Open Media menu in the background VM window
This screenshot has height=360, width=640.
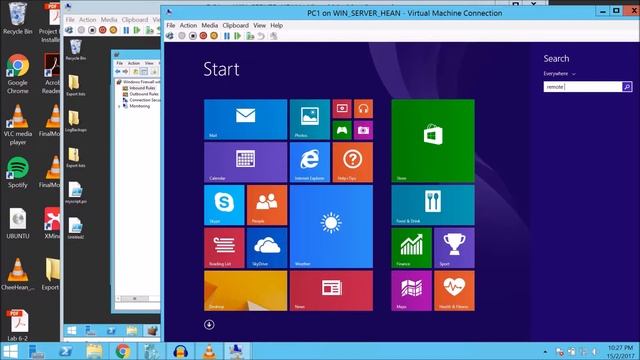tap(109, 20)
